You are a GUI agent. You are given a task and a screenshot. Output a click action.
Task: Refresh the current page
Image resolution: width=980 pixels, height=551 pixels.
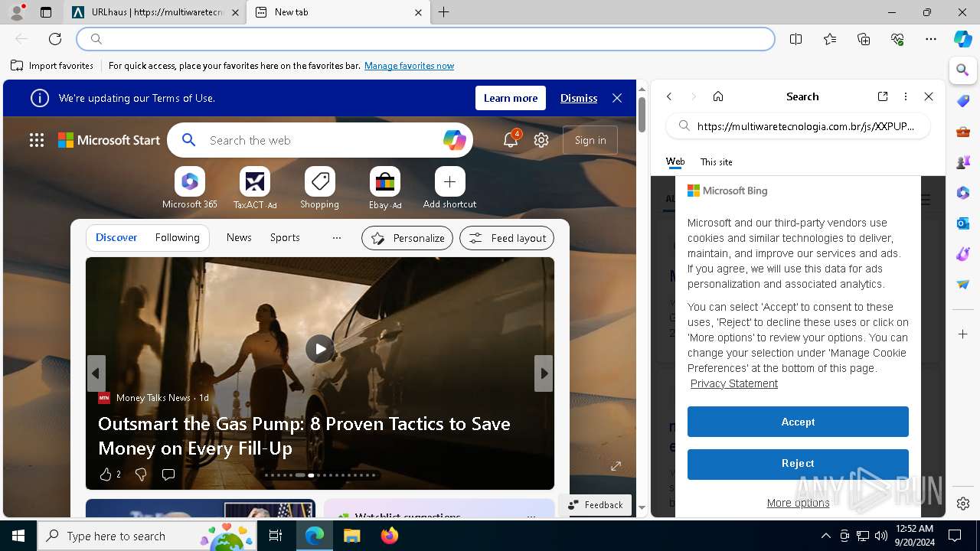[55, 39]
